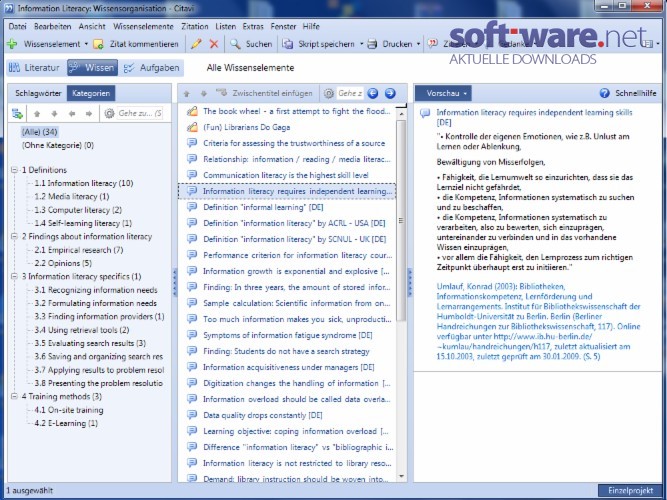The height and width of the screenshot is (500, 667).
Task: Click the knowledge list Gehe zu field
Action: click(x=350, y=93)
